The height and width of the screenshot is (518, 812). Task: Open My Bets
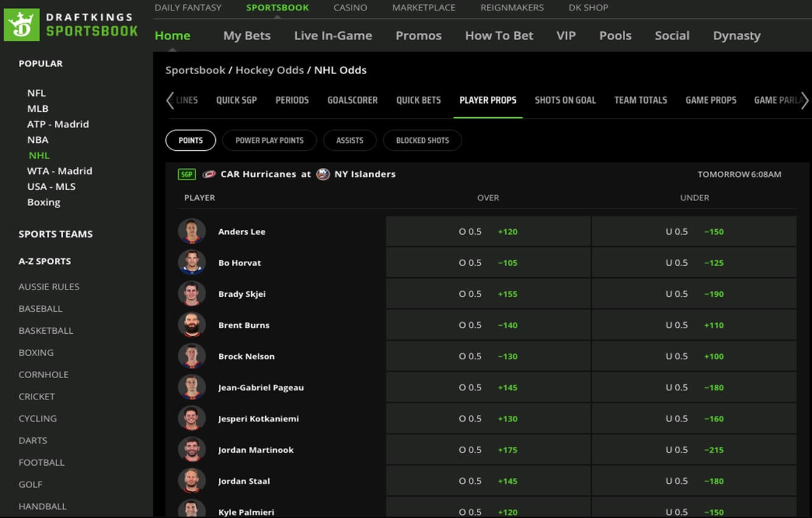[x=247, y=36]
